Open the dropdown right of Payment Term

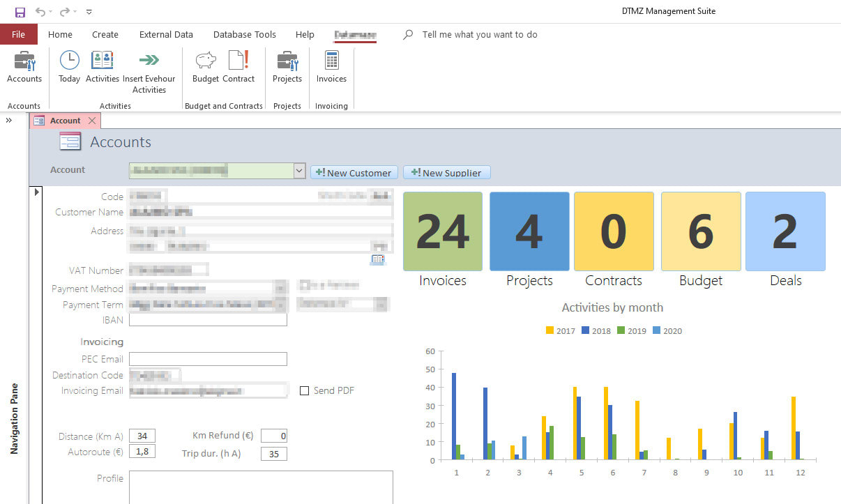point(381,304)
